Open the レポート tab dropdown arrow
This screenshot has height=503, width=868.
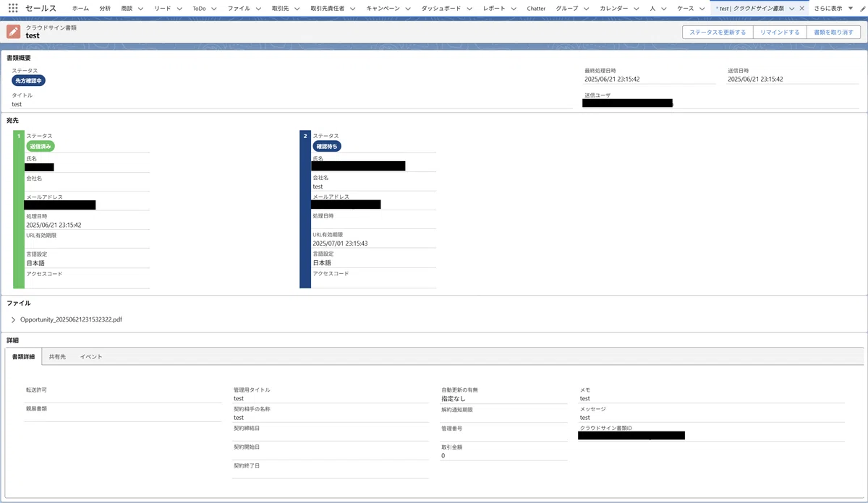click(x=513, y=8)
